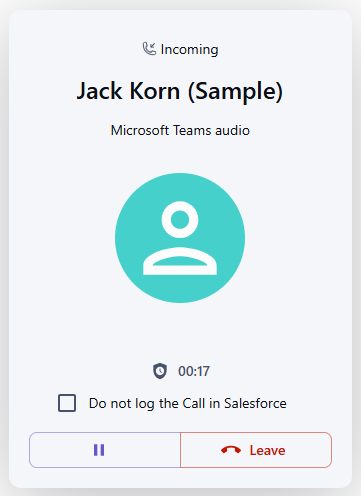Tick the Do not log Call checkbox
The image size is (361, 496).
tap(67, 403)
